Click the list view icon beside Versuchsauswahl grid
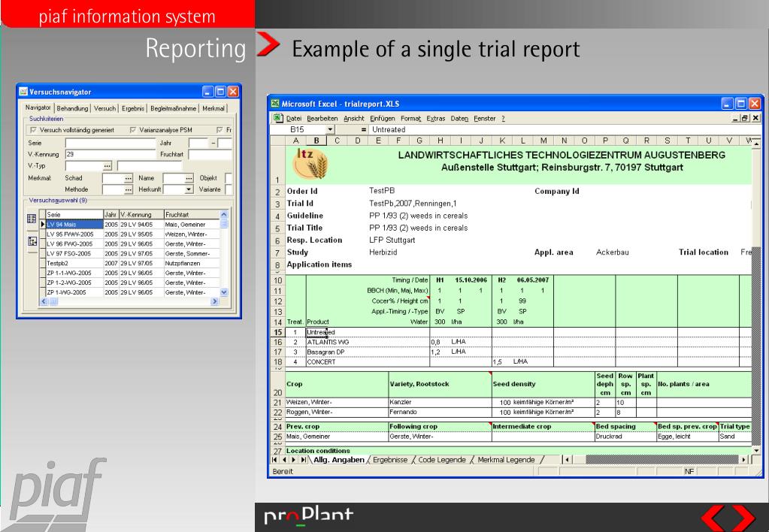This screenshot has height=532, width=769. [x=32, y=219]
